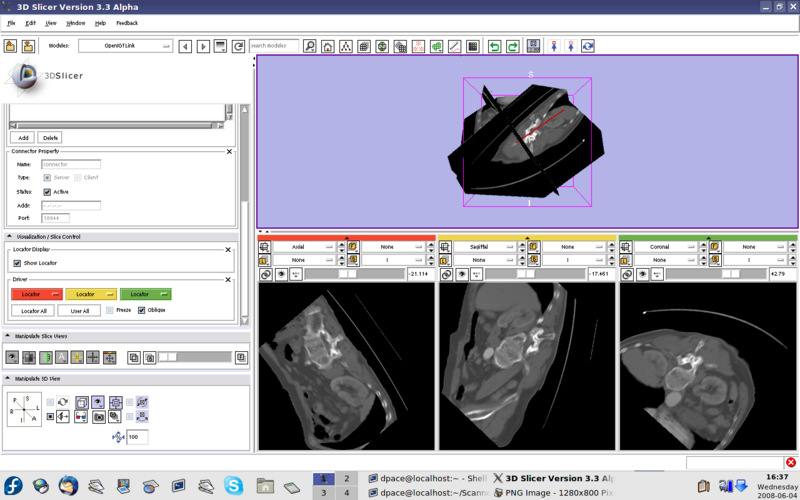Open the red Locator driver dropdown
The height and width of the screenshot is (500, 800).
coord(36,294)
